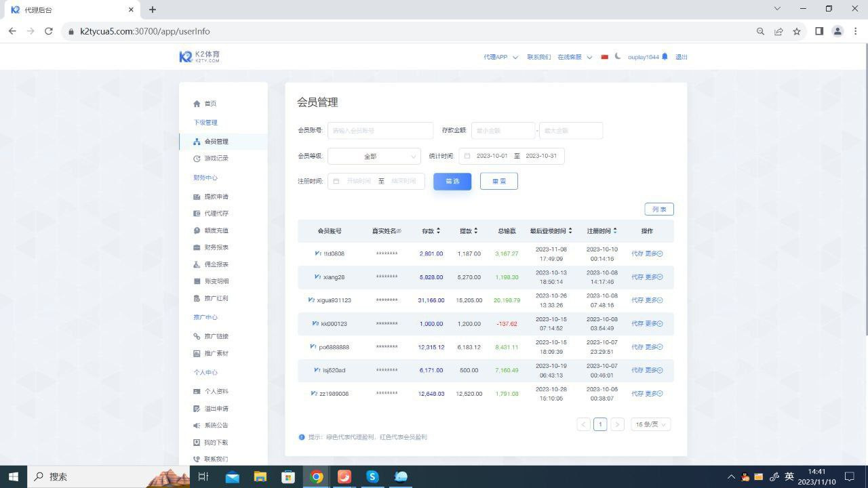
Task: Open Skype from the taskbar
Action: tap(372, 476)
